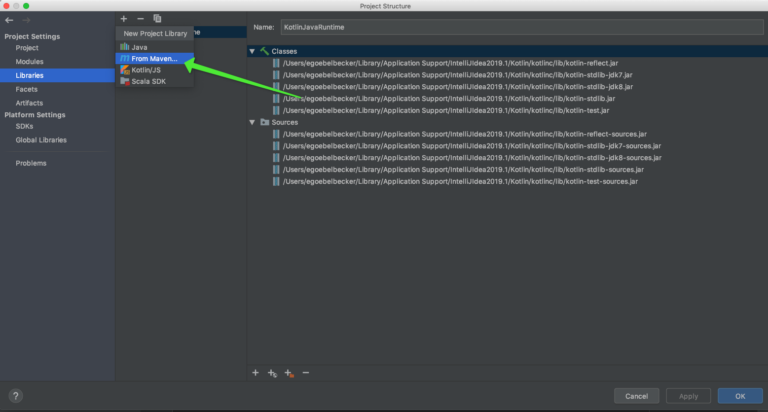Image resolution: width=768 pixels, height=412 pixels.
Task: Click the specify documentation URL icon
Action: coord(272,372)
